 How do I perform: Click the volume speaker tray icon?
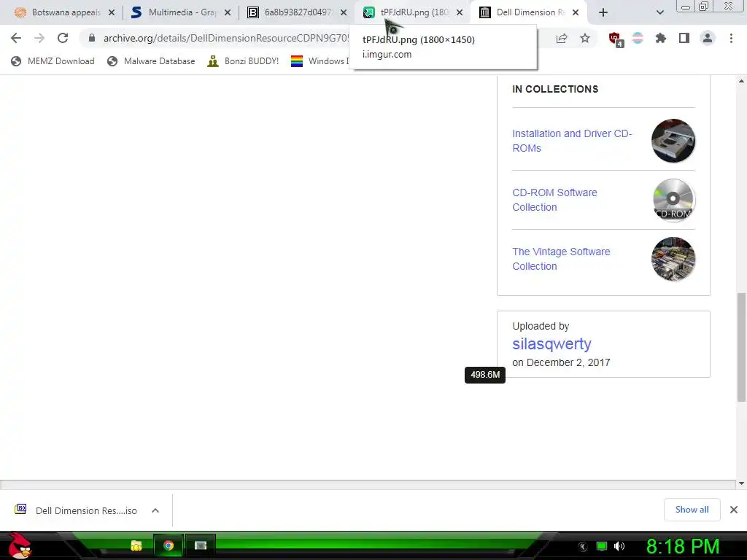pyautogui.click(x=619, y=546)
